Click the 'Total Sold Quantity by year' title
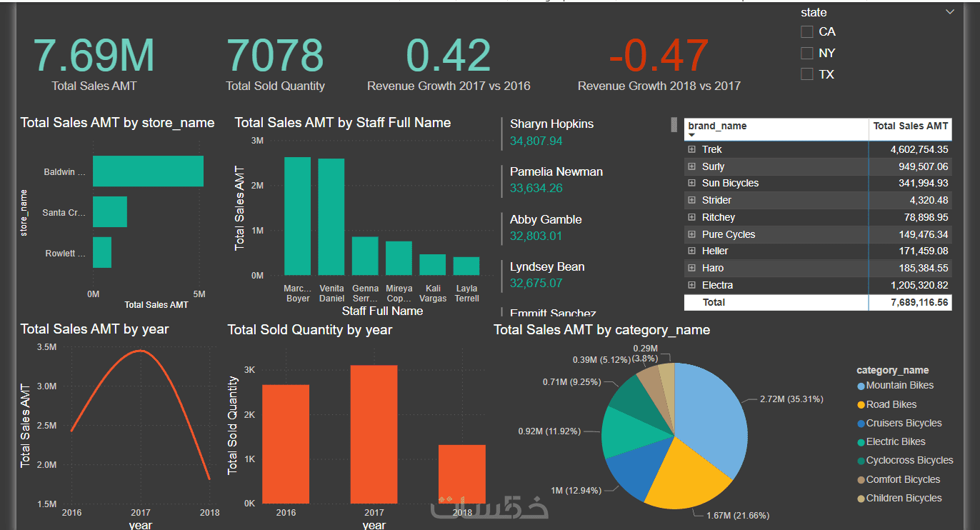Image resolution: width=980 pixels, height=530 pixels. pos(310,329)
